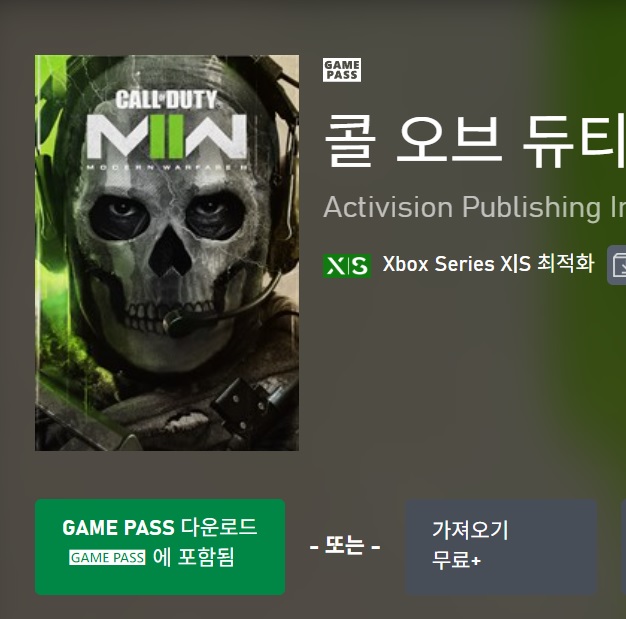The image size is (626, 619).
Task: Open the Modern Warfare II cover artwork
Action: 167,253
